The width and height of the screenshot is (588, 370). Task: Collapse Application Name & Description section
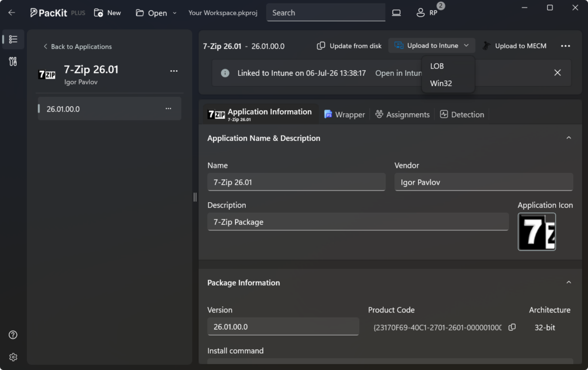tap(568, 138)
